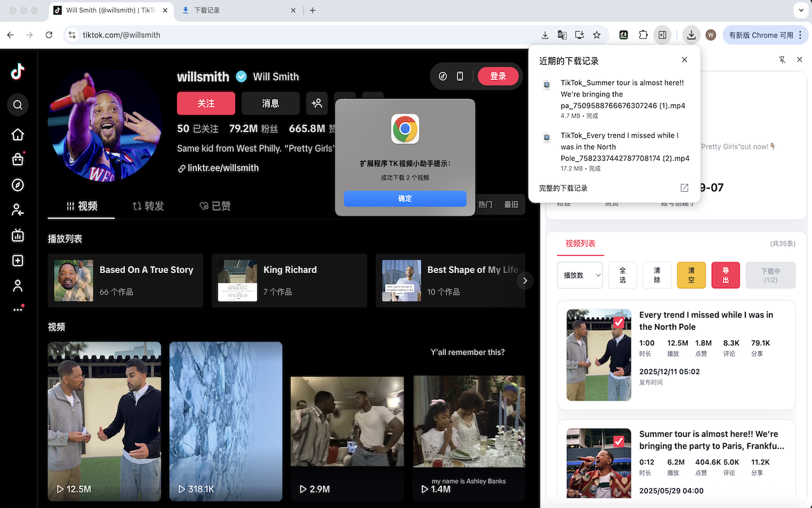Viewport: 812px width, 508px height.
Task: Click the 全选 button
Action: 622,276
